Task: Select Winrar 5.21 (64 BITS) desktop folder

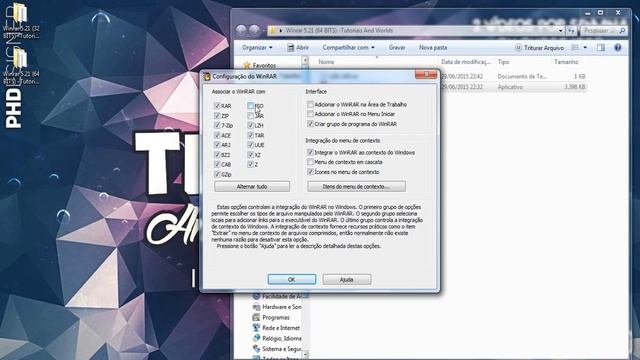Action: point(20,66)
